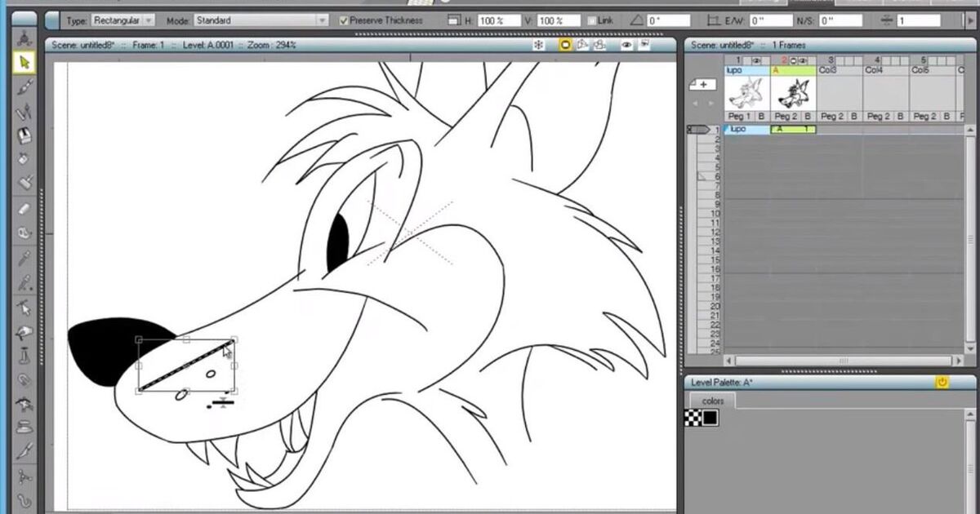Select the Selection arrow tool
The height and width of the screenshot is (514, 980).
[x=24, y=62]
